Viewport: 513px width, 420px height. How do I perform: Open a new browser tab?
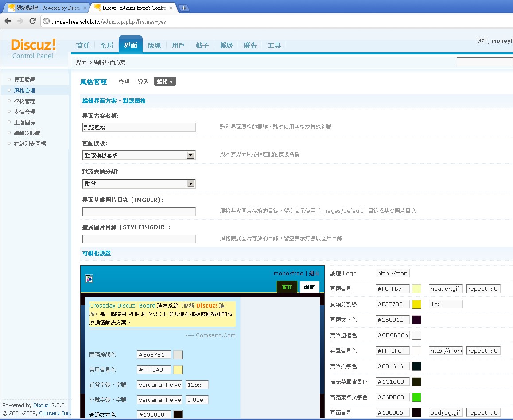[x=184, y=8]
